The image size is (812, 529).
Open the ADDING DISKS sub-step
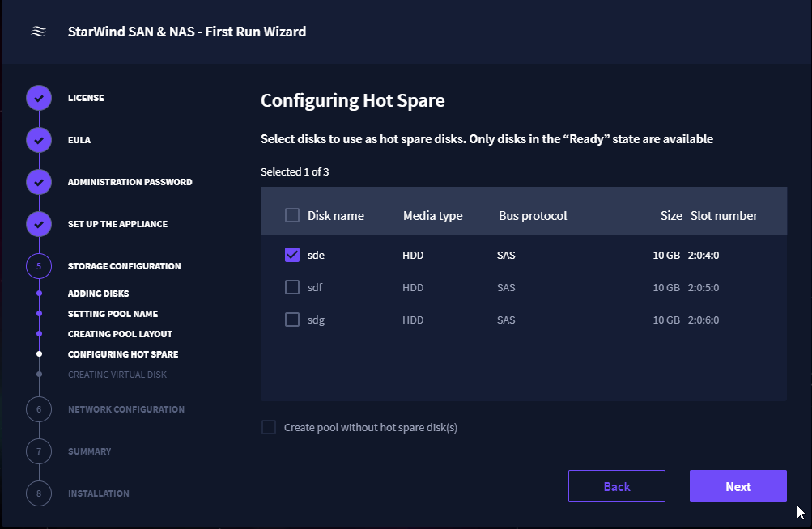(99, 294)
